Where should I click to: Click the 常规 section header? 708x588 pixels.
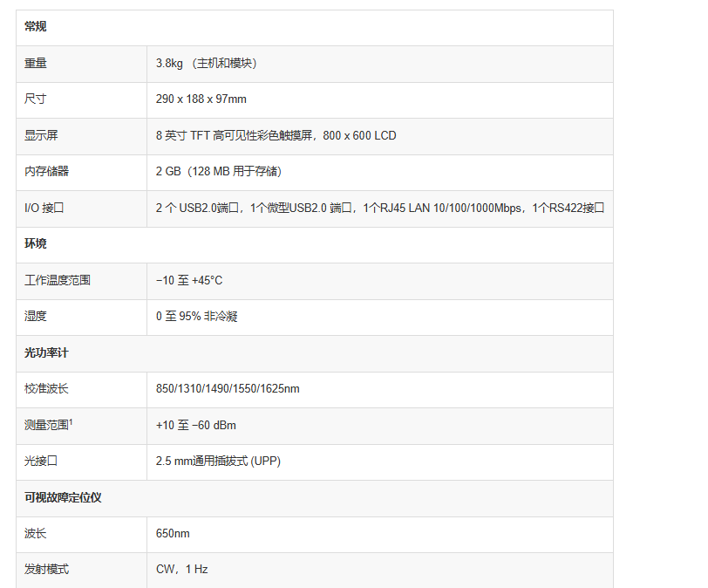pos(35,27)
